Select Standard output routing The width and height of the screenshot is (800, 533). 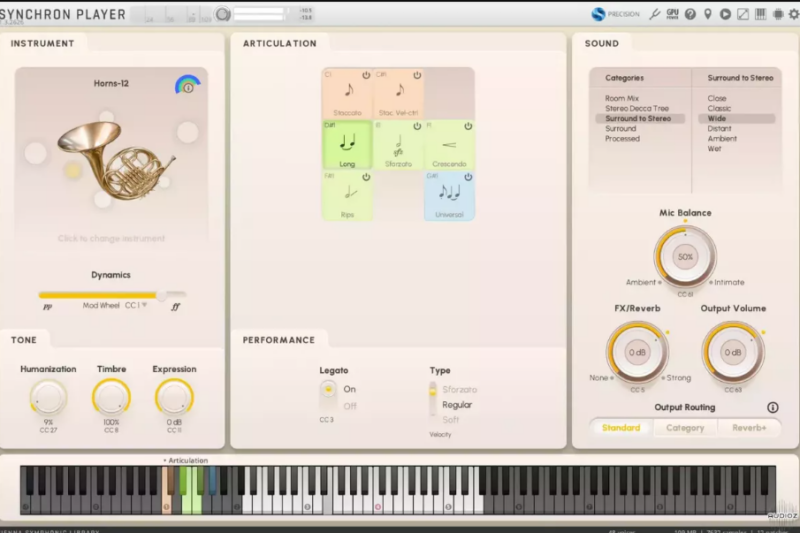[x=621, y=427]
